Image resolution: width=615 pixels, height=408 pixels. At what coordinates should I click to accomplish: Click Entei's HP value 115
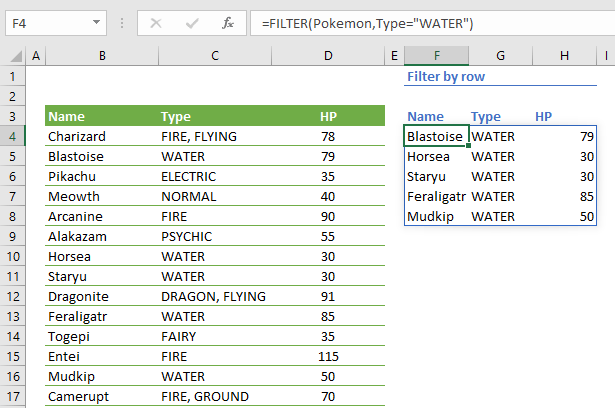(x=329, y=356)
